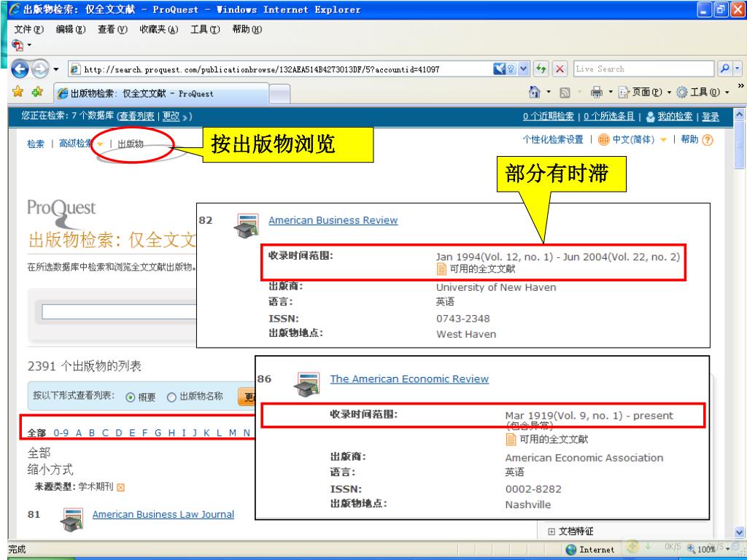Click the red Stop loading icon
Screen dimensions: 747x560
(560, 69)
